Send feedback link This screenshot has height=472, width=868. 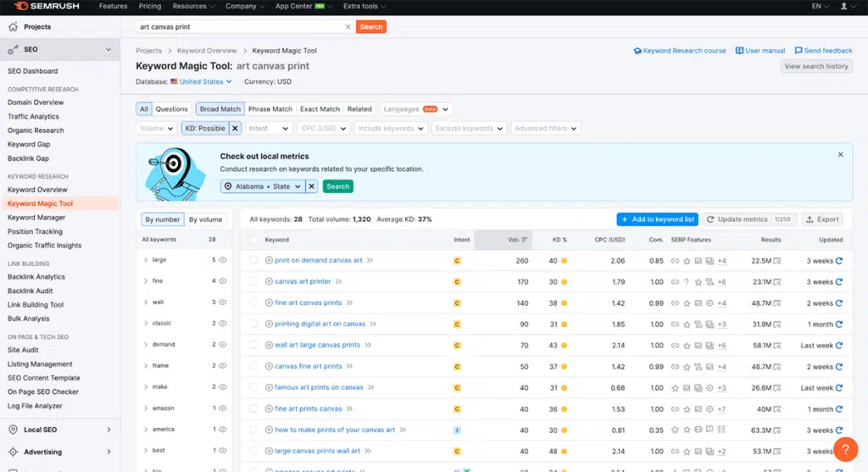point(823,50)
